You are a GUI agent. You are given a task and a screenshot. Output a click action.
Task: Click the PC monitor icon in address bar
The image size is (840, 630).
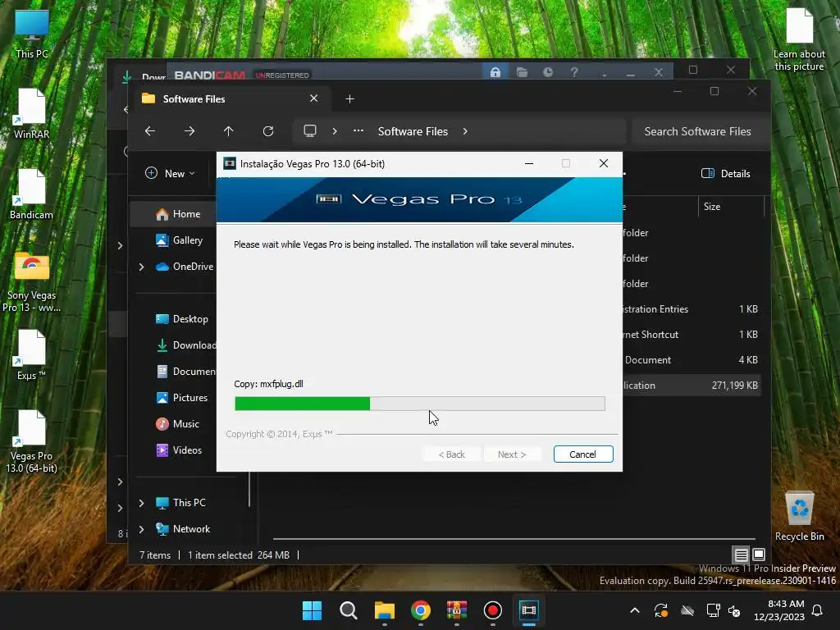pos(310,131)
